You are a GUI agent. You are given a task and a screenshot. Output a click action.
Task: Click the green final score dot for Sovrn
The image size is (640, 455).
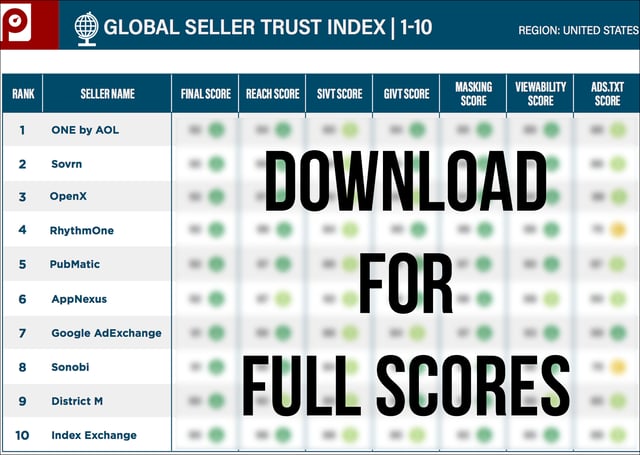(216, 164)
